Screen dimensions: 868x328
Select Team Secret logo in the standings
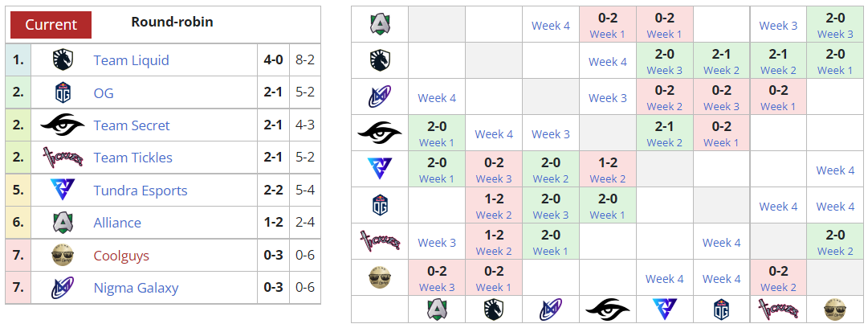(62, 125)
